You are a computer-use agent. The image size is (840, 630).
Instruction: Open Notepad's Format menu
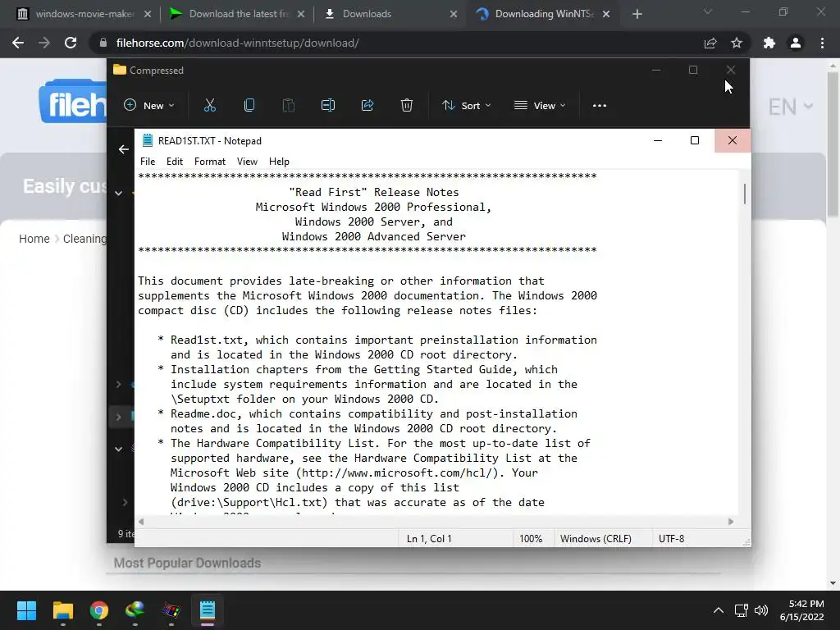click(209, 162)
